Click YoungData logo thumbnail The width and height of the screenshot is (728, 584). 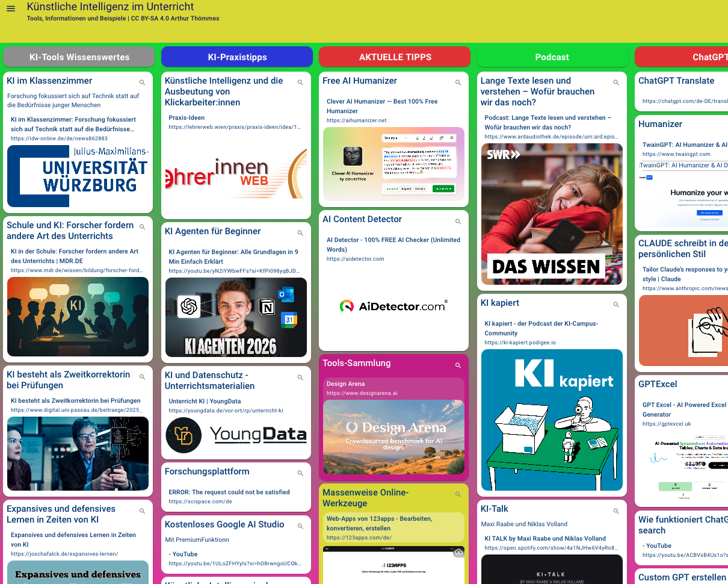coord(236,435)
